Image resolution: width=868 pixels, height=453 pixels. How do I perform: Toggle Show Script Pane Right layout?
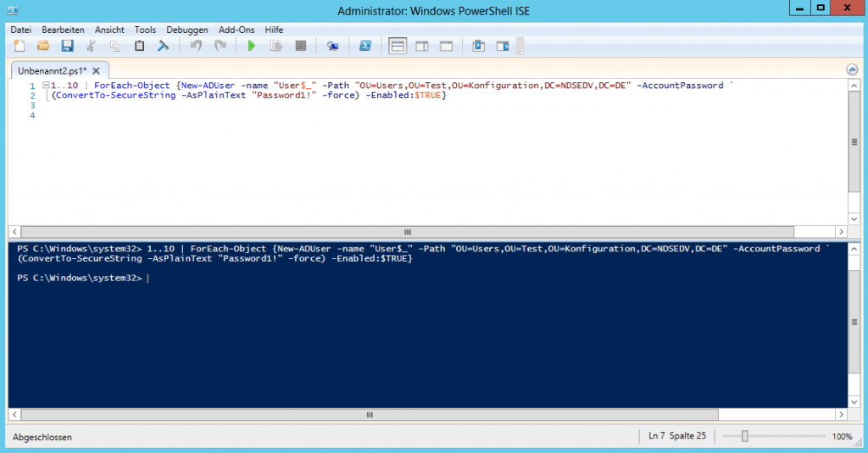421,46
